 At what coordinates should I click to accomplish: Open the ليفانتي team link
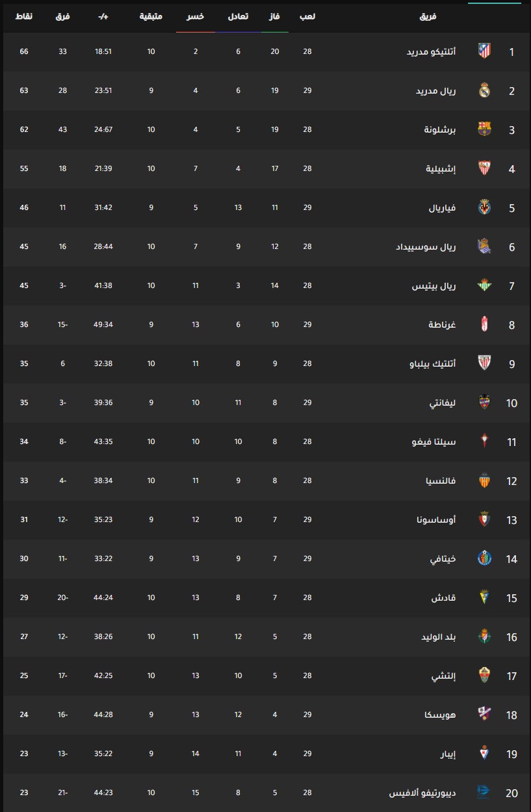[442, 403]
